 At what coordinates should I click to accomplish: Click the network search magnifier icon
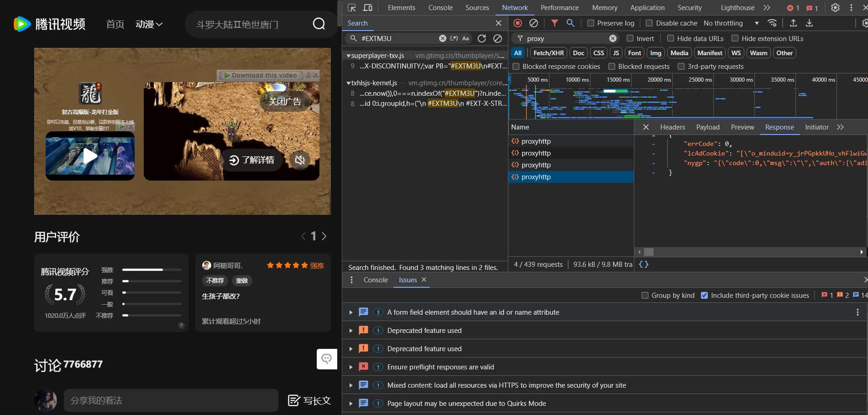click(x=570, y=23)
